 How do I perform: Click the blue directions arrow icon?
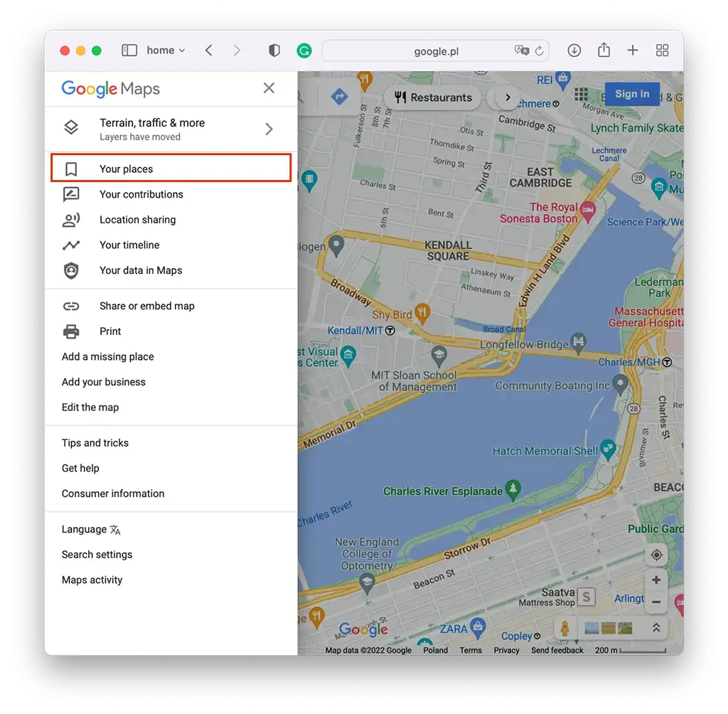point(339,97)
